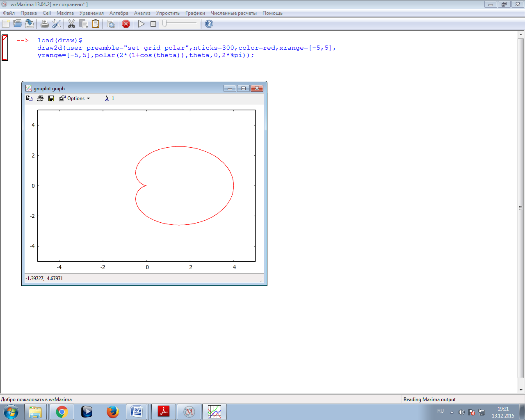Expand the gnuplot Options dropdown
This screenshot has width=525, height=420.
(75, 98)
